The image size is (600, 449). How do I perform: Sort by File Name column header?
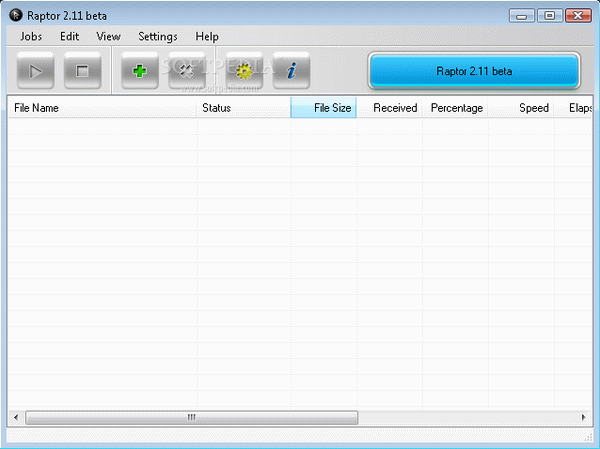(x=102, y=108)
